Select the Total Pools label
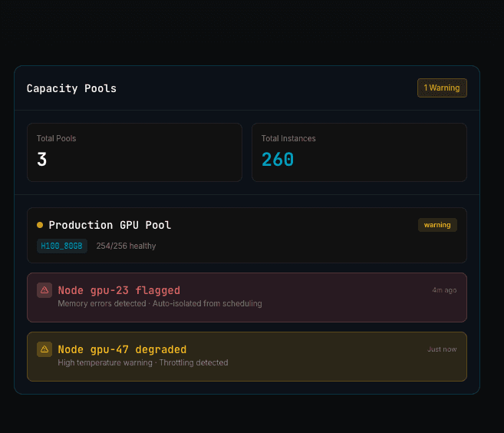 coord(56,138)
